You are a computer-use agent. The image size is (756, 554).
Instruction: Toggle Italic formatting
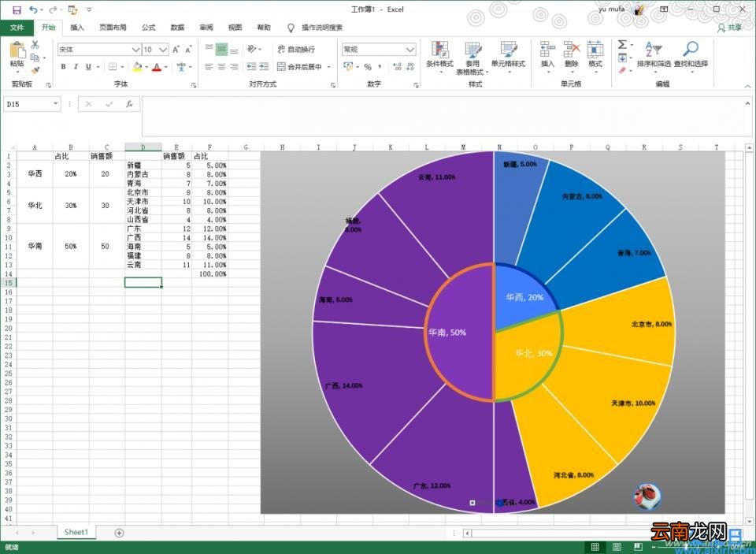pos(76,67)
